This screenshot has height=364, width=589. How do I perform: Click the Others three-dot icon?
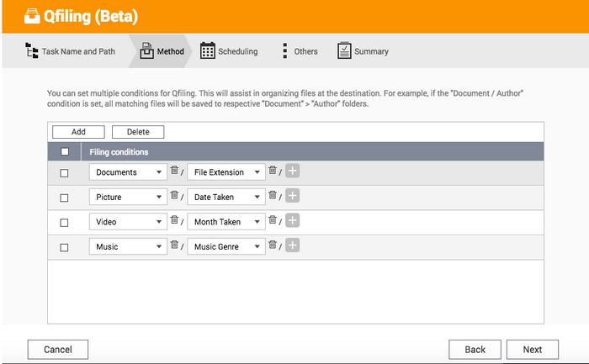point(285,50)
